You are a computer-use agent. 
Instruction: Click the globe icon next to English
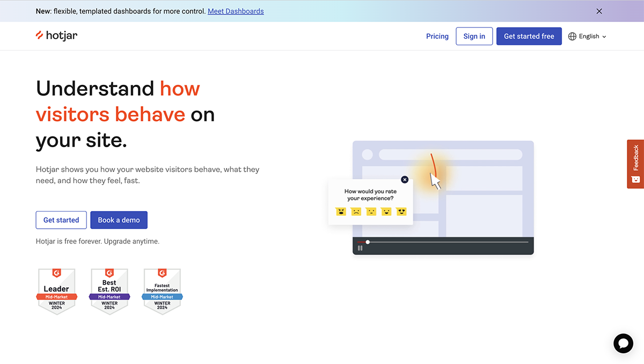coord(573,36)
